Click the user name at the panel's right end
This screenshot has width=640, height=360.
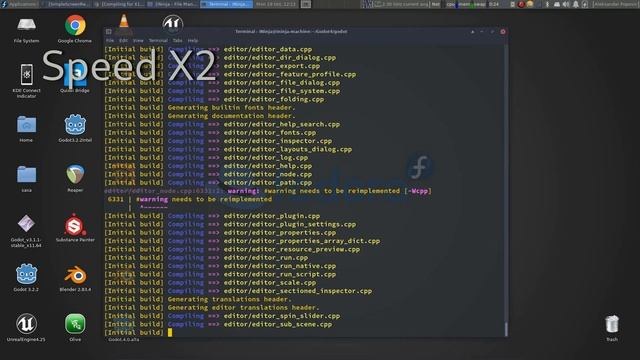click(616, 4)
